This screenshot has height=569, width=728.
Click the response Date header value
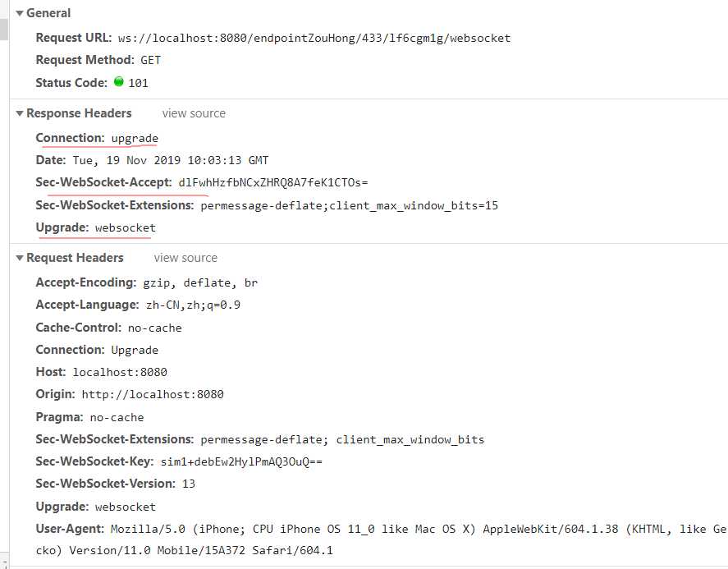pyautogui.click(x=170, y=160)
